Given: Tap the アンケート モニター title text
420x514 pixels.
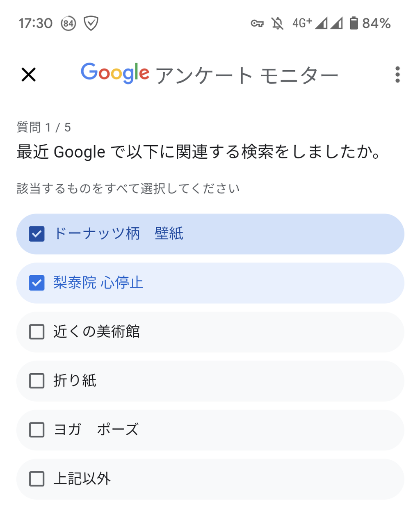Looking at the screenshot, I should 247,76.
